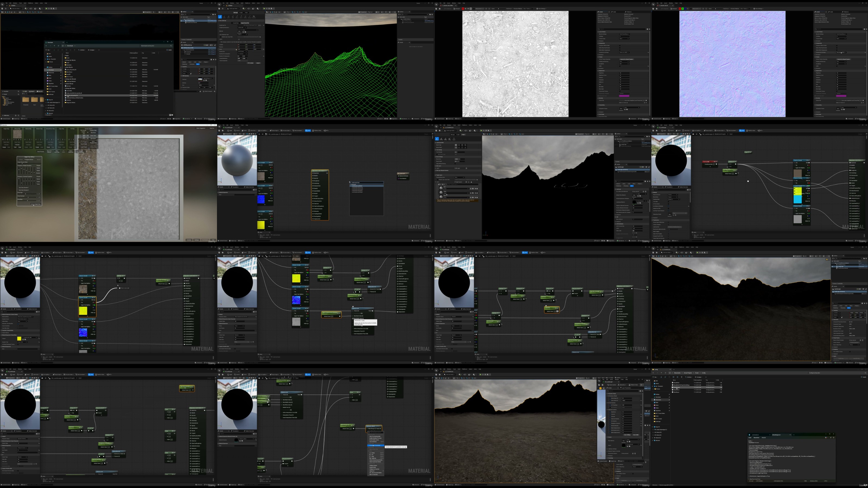Click browse icon under HDRIBackdrop Cubemap thumbnail
Screen dimensions: 868x488
(x=206, y=80)
